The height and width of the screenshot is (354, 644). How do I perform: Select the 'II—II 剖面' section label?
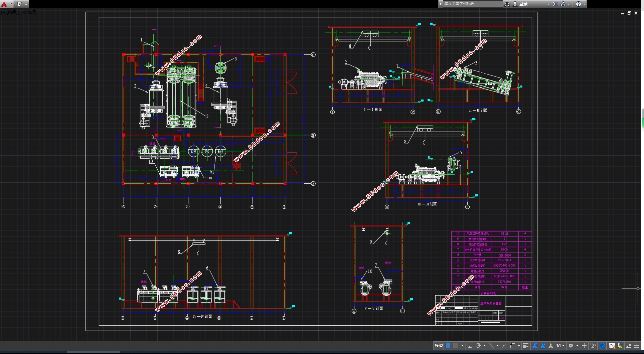click(x=478, y=110)
